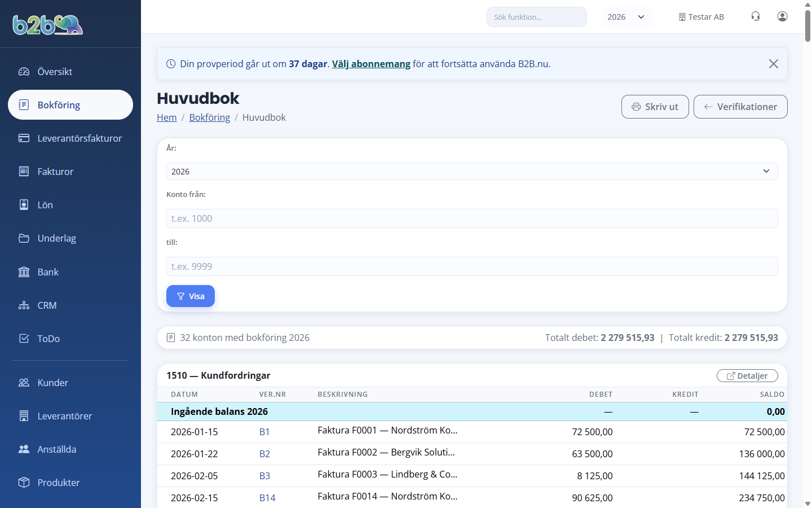Follow the Välj abonnemang link
The width and height of the screenshot is (812, 508).
(371, 64)
